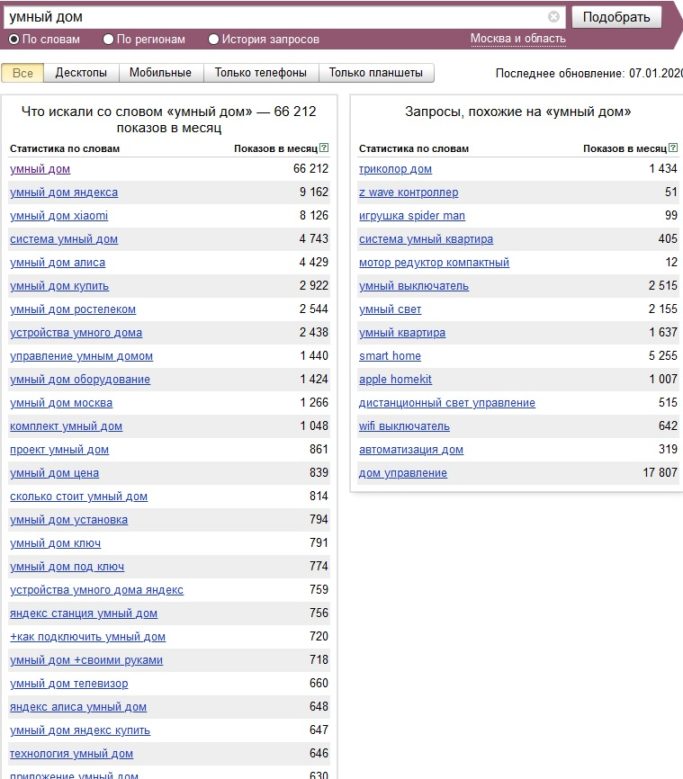Open the 'умный дом установка' link
This screenshot has height=779, width=683.
(69, 520)
